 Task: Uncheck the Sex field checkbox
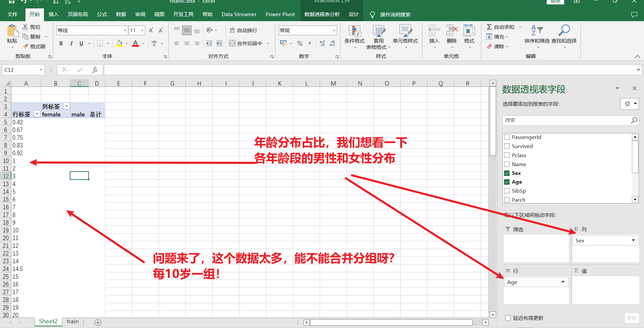[x=507, y=173]
